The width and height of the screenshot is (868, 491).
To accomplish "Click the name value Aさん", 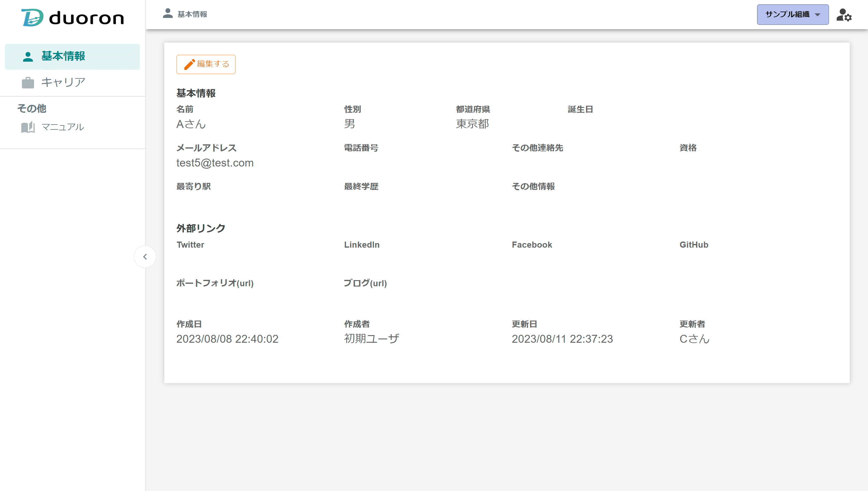I will click(x=191, y=124).
